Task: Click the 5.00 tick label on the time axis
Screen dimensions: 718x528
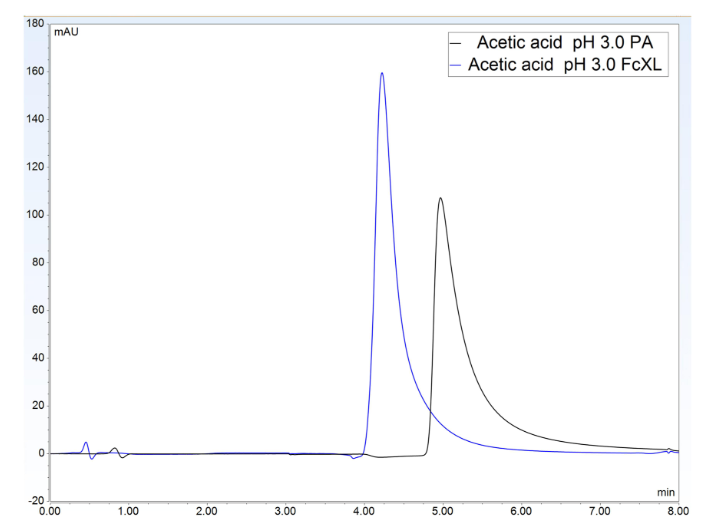Action: pos(442,510)
